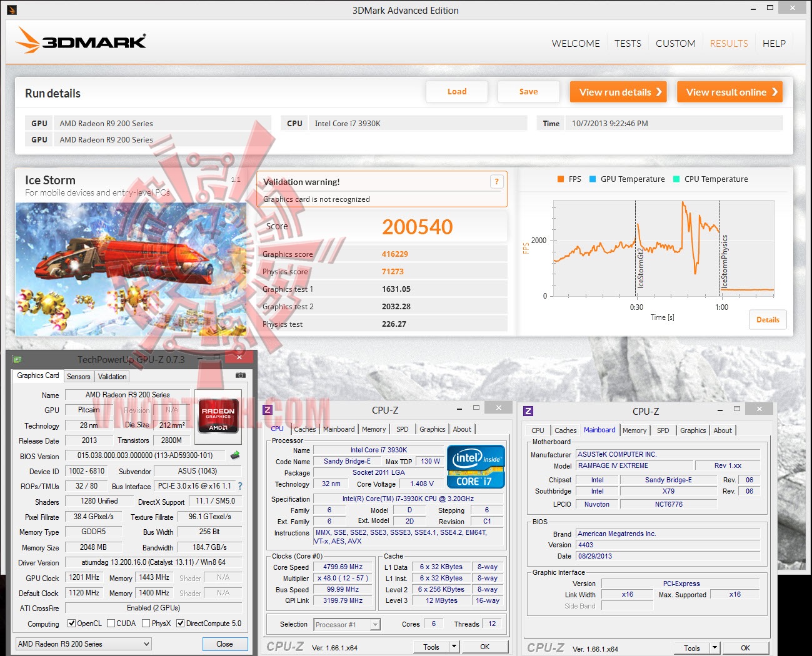Click the Radeon Graphics logo in GPU-Z

[x=218, y=415]
